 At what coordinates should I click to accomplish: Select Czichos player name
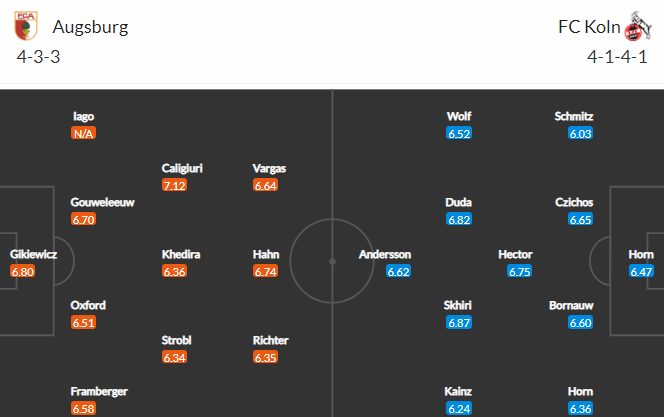tap(574, 202)
